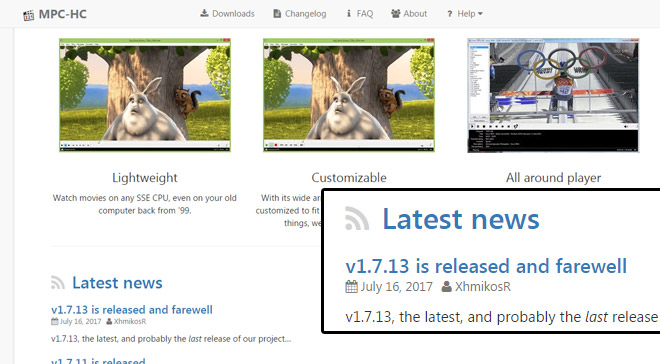Image resolution: width=660 pixels, height=364 pixels.
Task: Follow the 'v1.7.11 is released' news link
Action: point(98,361)
